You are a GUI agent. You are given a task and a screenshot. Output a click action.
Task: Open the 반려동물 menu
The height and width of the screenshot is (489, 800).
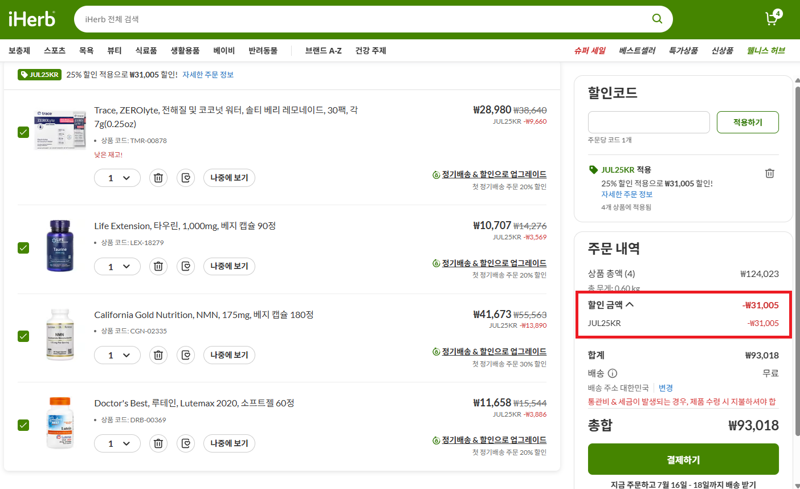[x=263, y=51]
